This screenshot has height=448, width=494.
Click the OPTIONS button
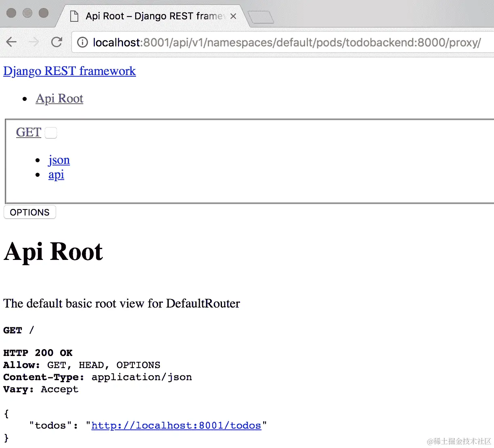point(30,212)
